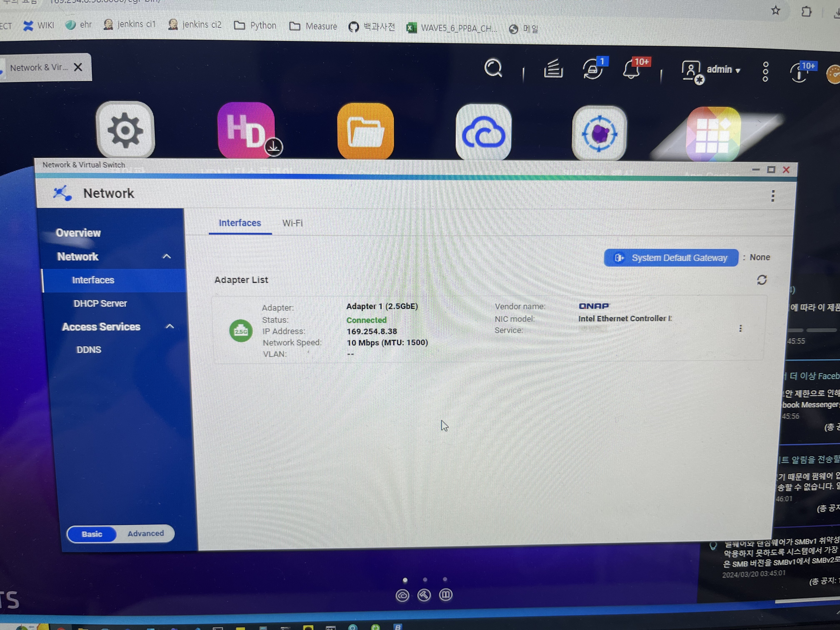Viewport: 840px width, 630px height.
Task: Refresh the Adapter List
Action: coord(761,280)
